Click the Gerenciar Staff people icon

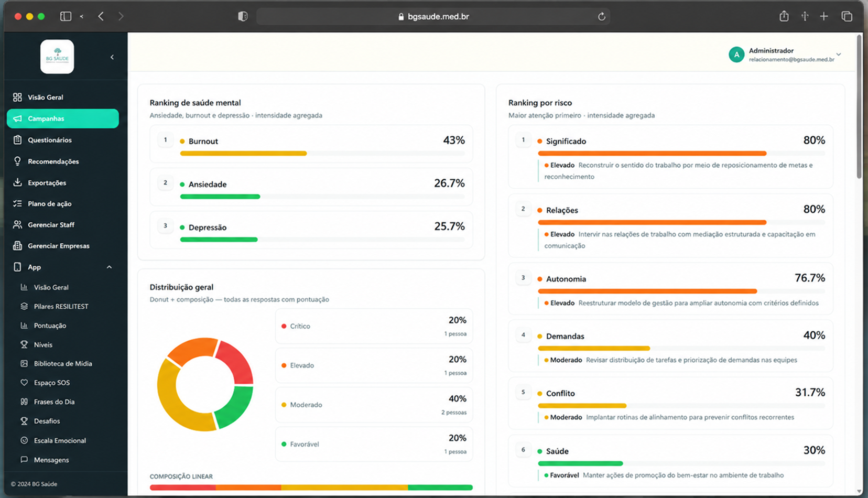(17, 224)
